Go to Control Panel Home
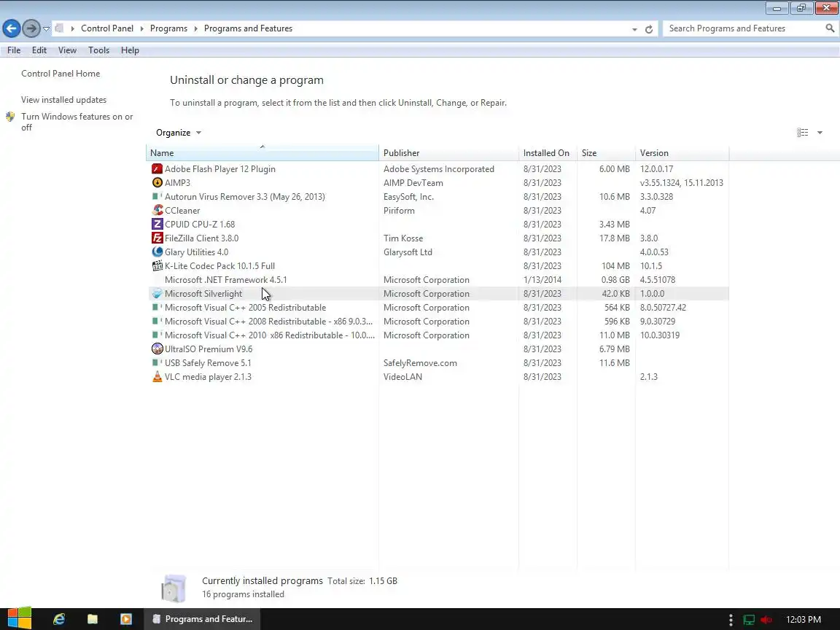 (61, 74)
